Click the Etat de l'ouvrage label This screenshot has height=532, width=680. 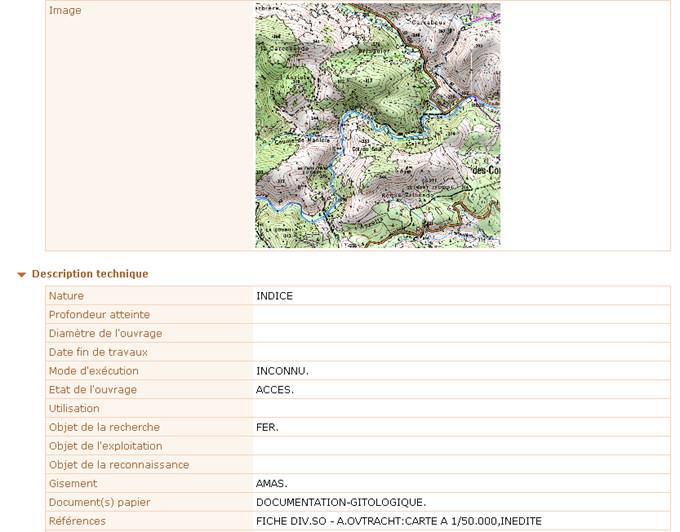tap(92, 390)
